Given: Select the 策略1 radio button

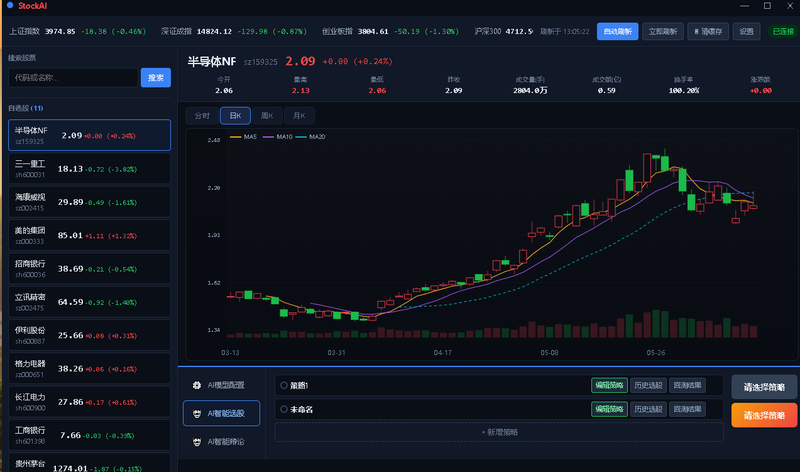Looking at the screenshot, I should pos(284,385).
